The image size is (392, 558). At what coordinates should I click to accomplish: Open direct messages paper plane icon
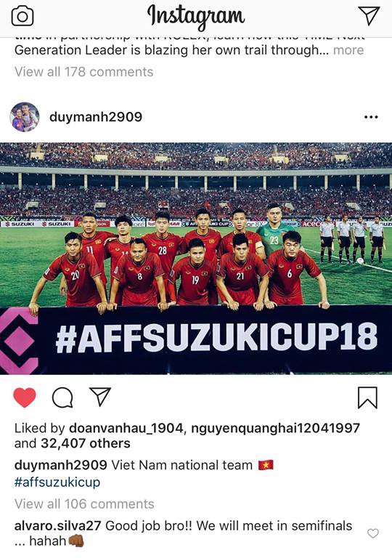(369, 15)
